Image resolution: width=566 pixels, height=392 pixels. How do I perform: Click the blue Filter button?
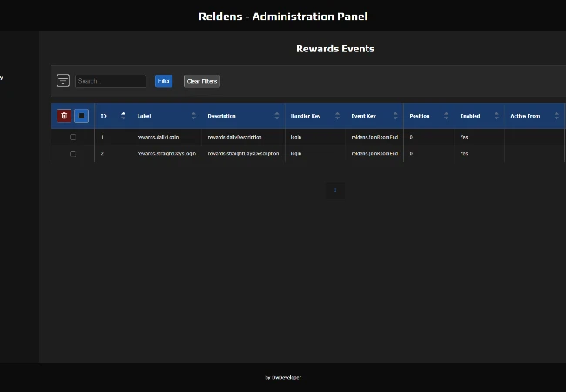(164, 81)
